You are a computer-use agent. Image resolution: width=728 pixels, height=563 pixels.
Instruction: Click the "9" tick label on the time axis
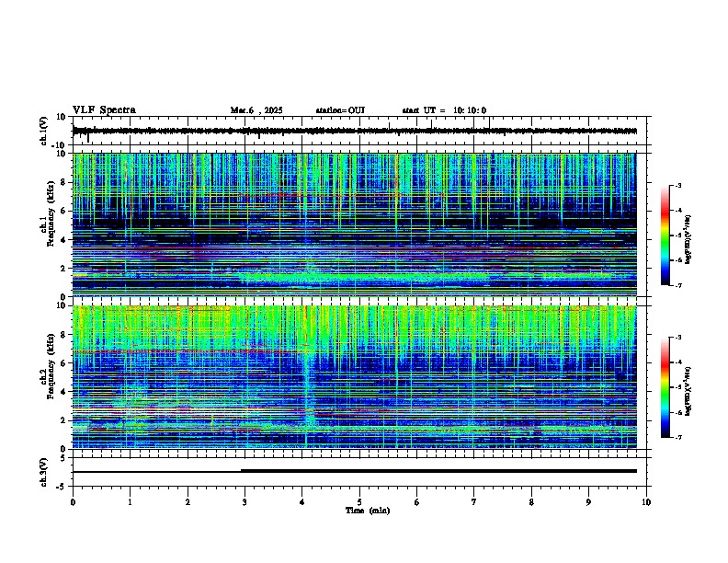[588, 502]
